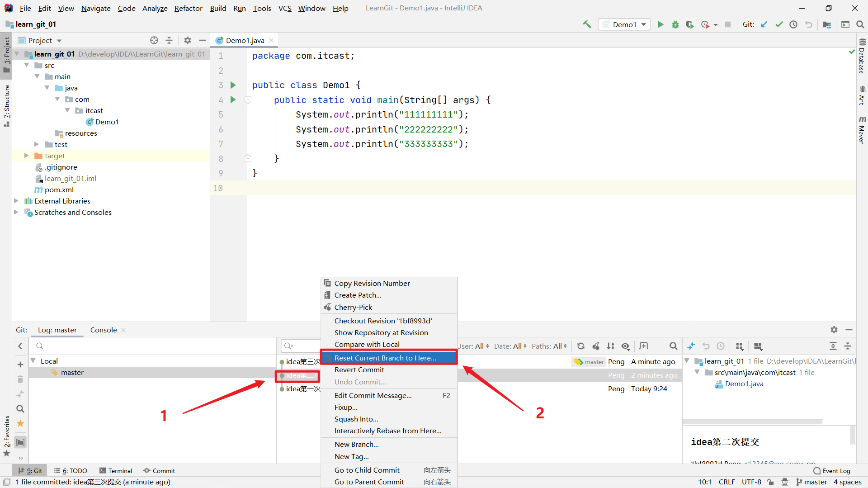Click the favorites star in branches sidebar
The image size is (868, 488).
pos(20,423)
